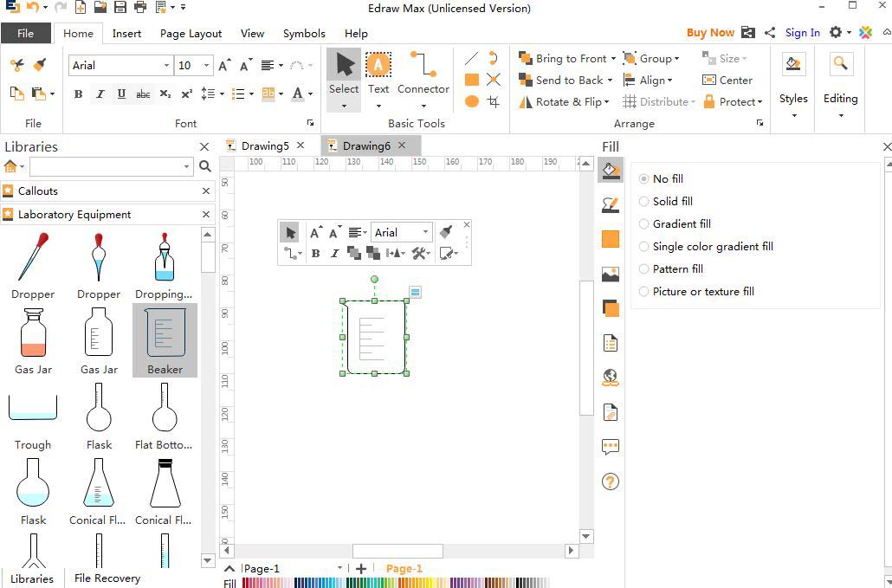Open the Insert Picture panel icon in sidebar
892x588 pixels.
611,275
